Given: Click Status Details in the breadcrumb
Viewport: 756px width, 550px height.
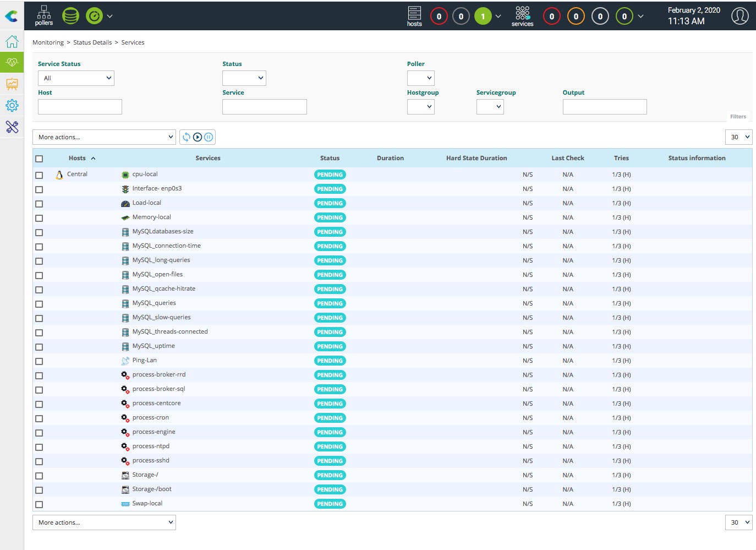Looking at the screenshot, I should [92, 42].
